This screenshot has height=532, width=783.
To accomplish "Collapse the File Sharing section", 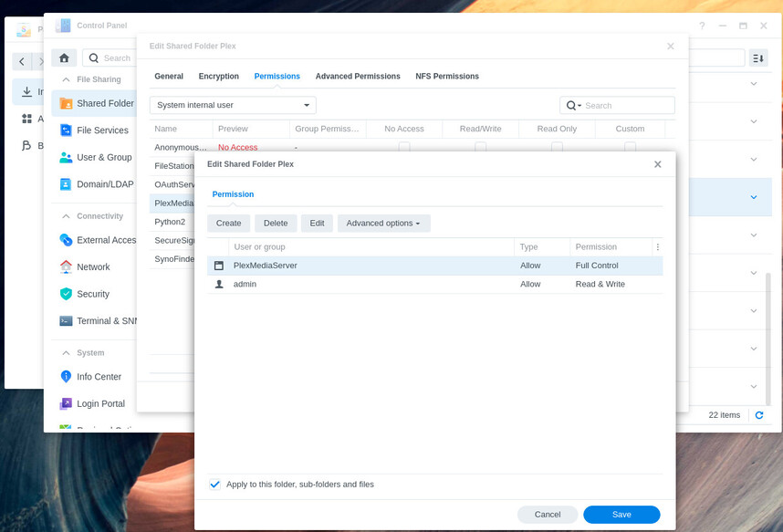I will click(x=66, y=79).
